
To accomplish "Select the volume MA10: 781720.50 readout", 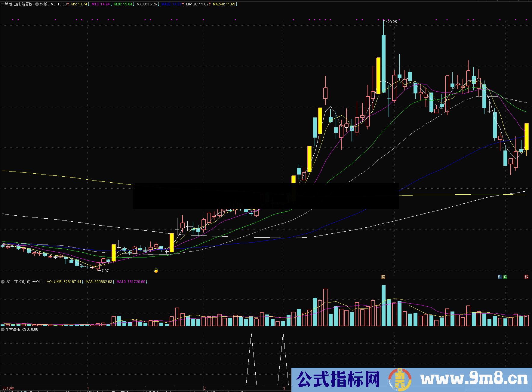I will (132, 282).
